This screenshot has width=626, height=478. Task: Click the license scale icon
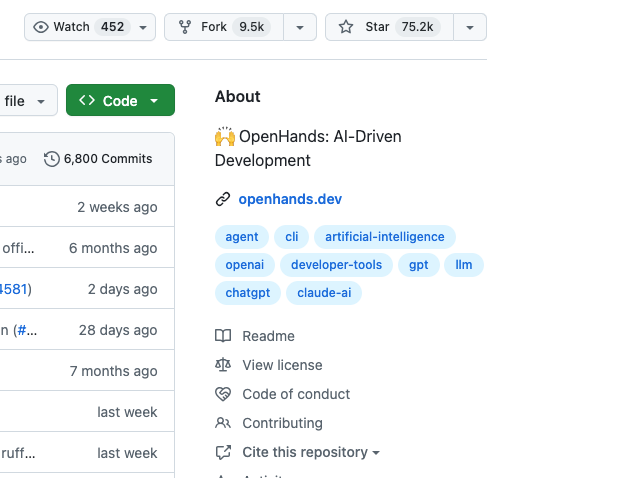click(223, 365)
